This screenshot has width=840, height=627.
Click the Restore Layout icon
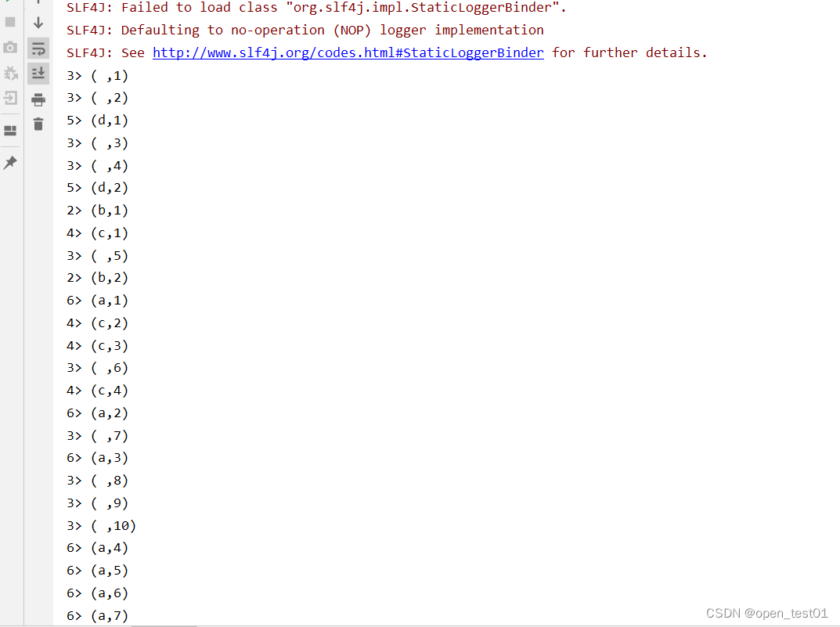(x=10, y=131)
